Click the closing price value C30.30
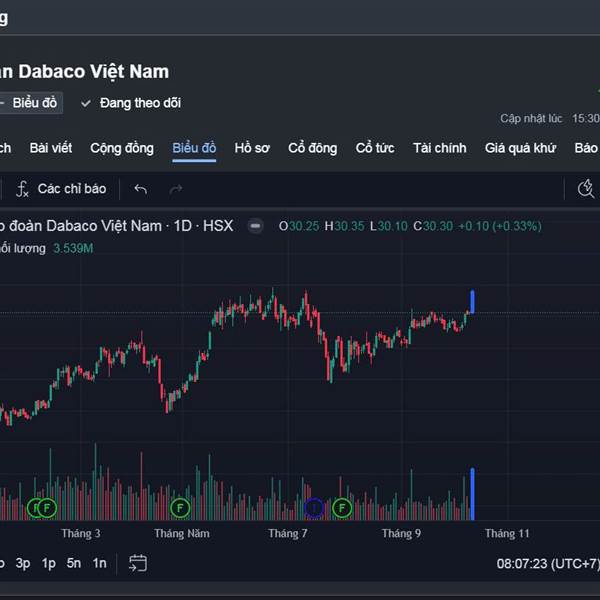This screenshot has width=600, height=600. coord(433,226)
